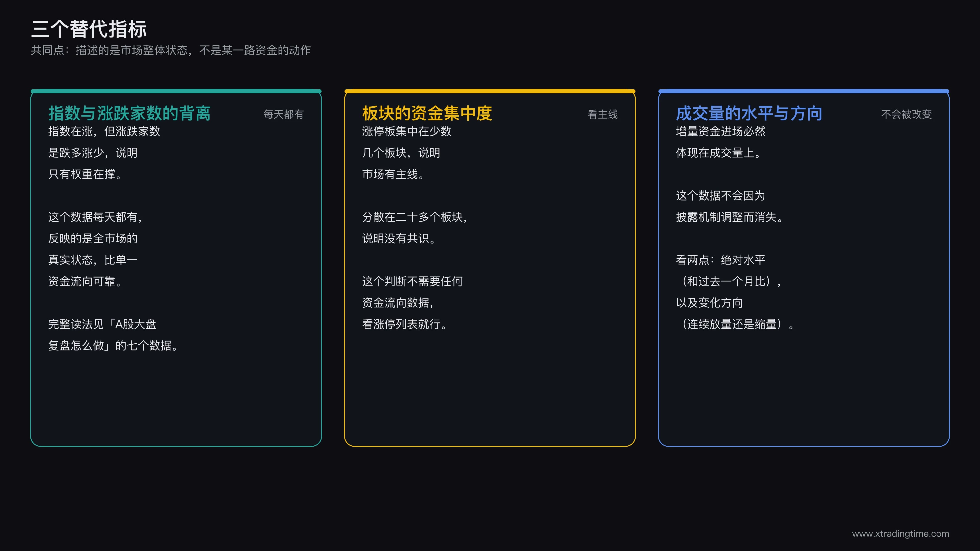Click the line 以及变化方向

709,303
